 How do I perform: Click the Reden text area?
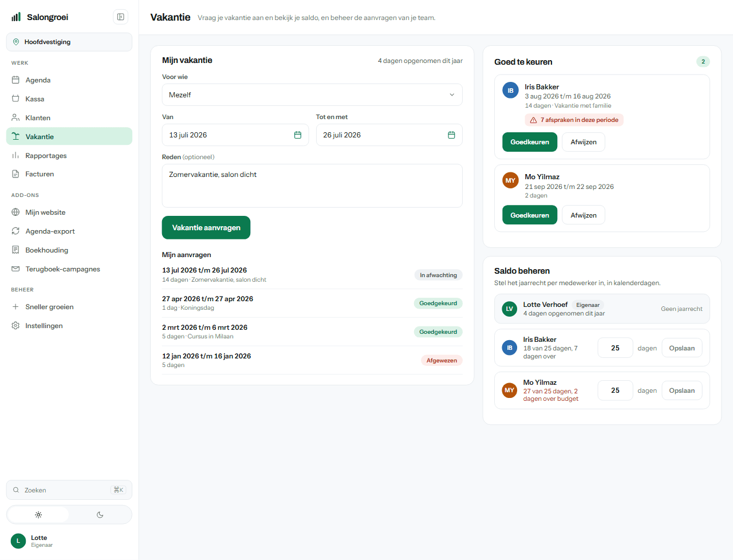(312, 186)
